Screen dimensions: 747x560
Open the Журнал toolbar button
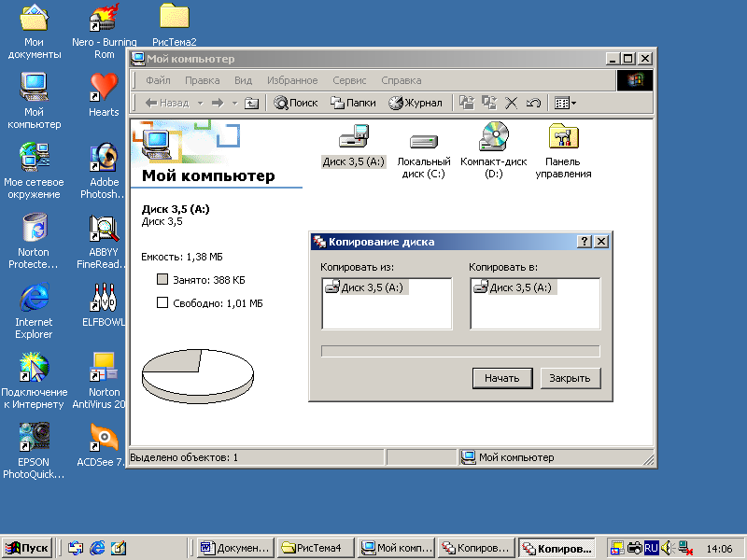(x=415, y=103)
